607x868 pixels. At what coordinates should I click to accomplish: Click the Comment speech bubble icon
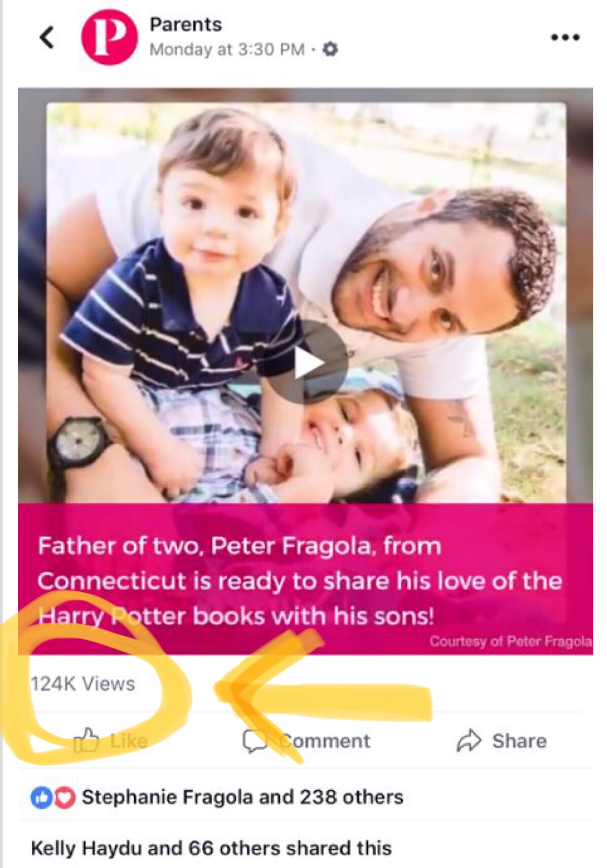pyautogui.click(x=254, y=741)
